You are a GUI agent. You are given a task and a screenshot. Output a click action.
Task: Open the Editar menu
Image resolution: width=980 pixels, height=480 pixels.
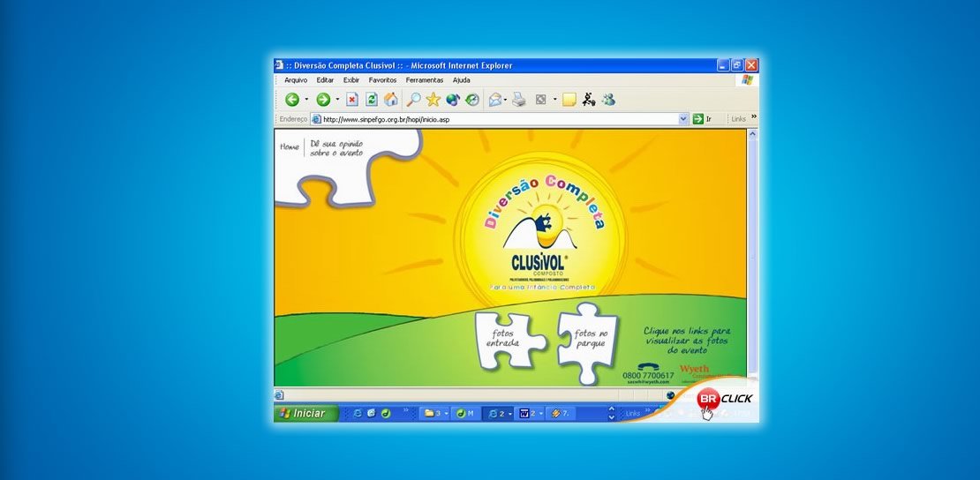[325, 80]
